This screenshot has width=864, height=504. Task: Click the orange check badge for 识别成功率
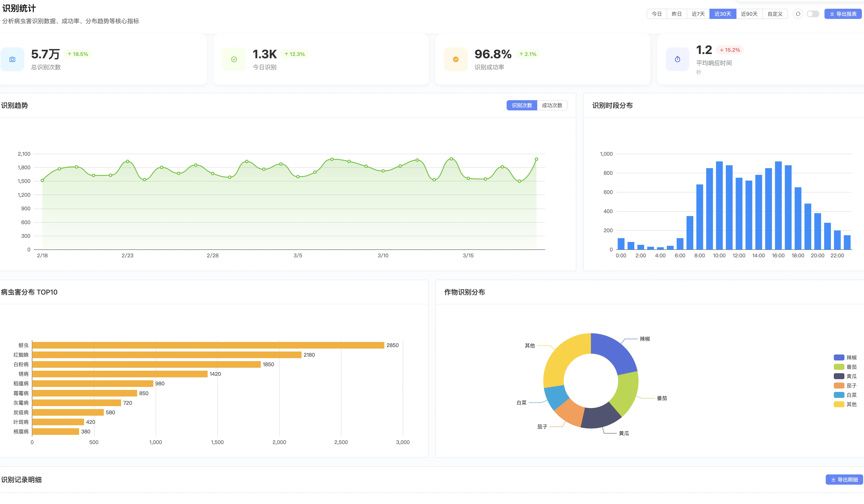point(456,59)
